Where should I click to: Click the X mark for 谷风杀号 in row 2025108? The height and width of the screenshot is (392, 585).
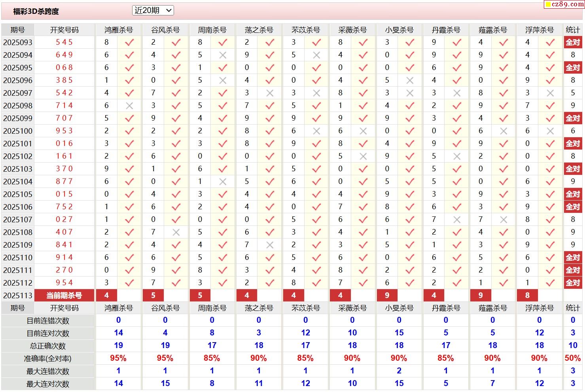pyautogui.click(x=176, y=232)
